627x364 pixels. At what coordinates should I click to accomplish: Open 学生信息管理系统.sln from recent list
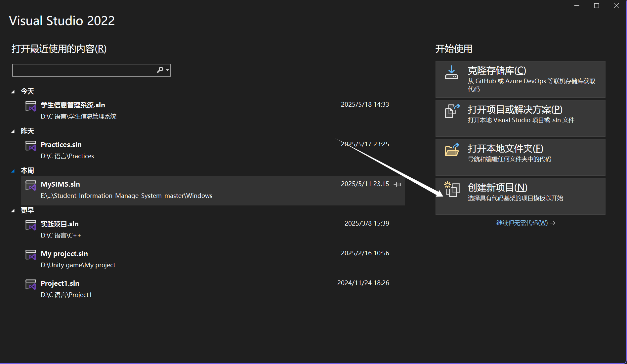click(213, 111)
